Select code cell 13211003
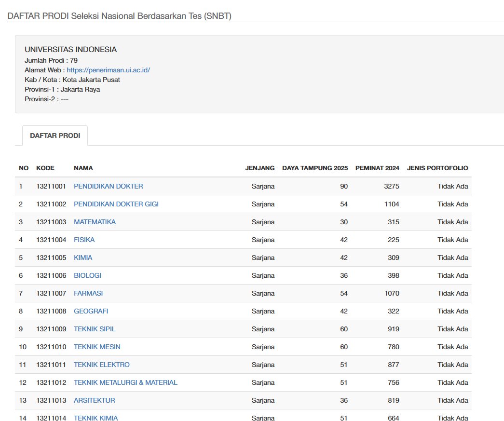 pos(51,222)
